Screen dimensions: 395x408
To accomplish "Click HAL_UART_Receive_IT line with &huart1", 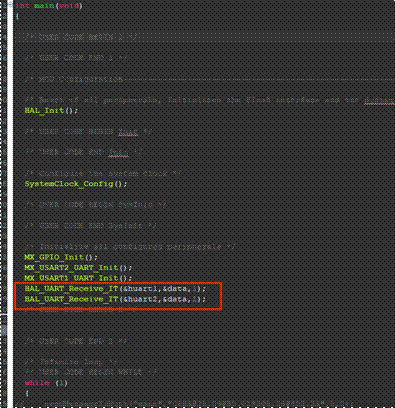I will pos(115,289).
